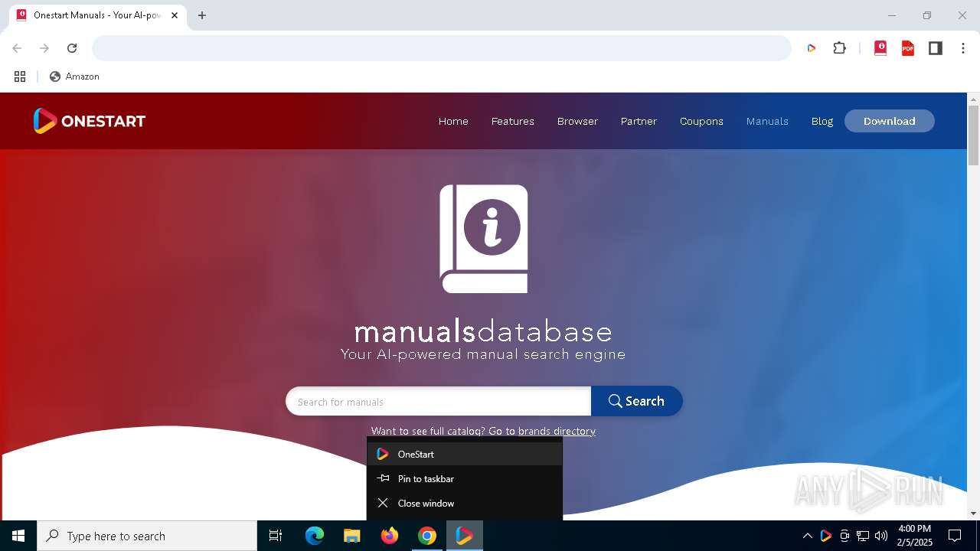
Task: Open the notification center
Action: tap(955, 536)
